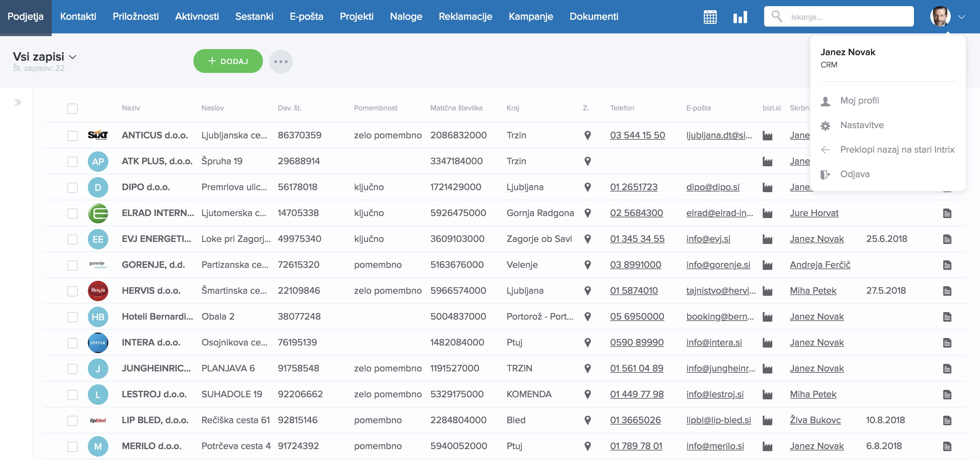Click the three-dots more actions button
The image size is (980, 460).
281,61
